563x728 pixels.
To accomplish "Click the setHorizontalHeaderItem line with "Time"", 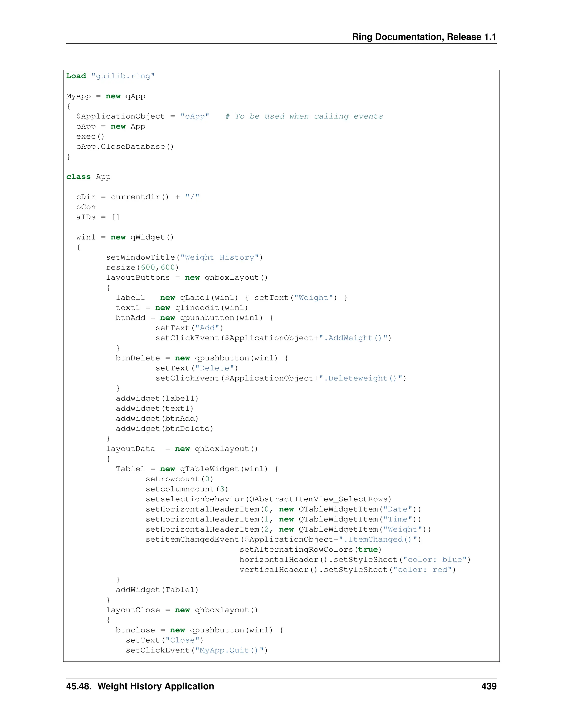I will pyautogui.click(x=283, y=519).
